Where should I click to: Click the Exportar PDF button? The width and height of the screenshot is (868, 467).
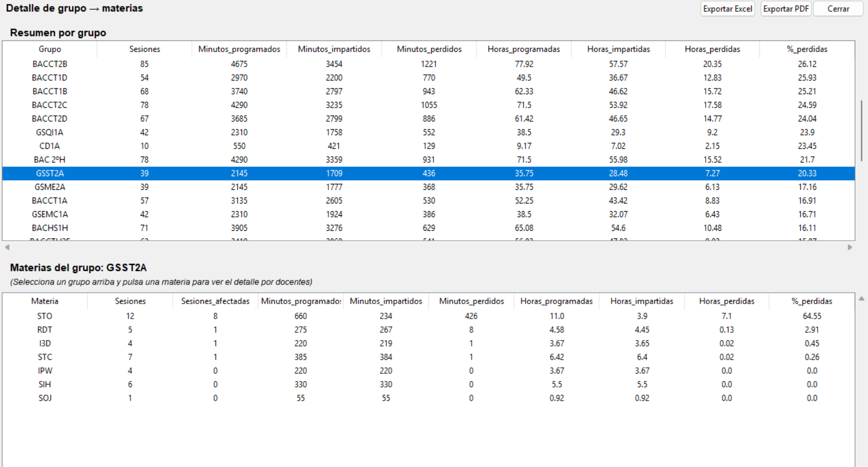786,9
